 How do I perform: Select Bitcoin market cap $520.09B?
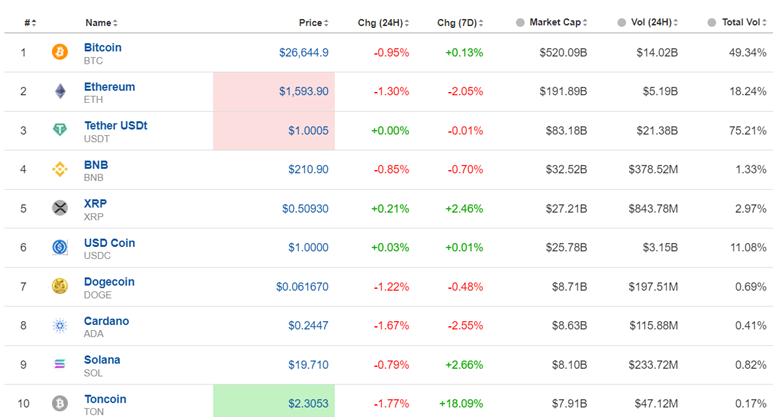(563, 52)
